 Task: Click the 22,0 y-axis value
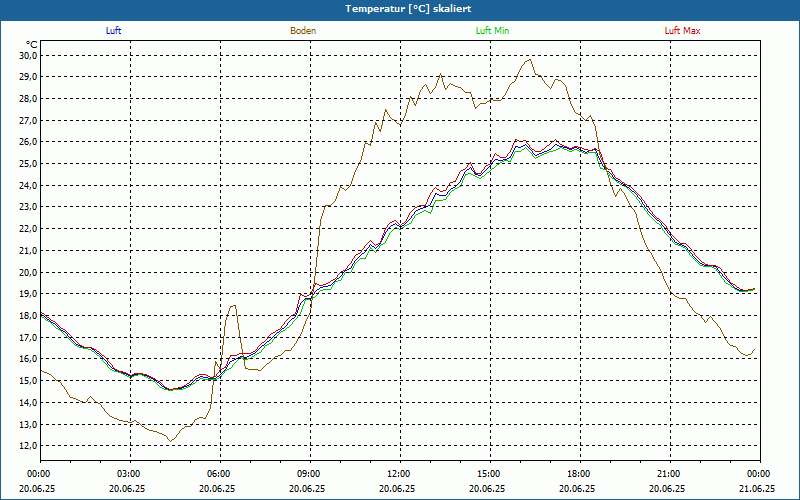(28, 229)
